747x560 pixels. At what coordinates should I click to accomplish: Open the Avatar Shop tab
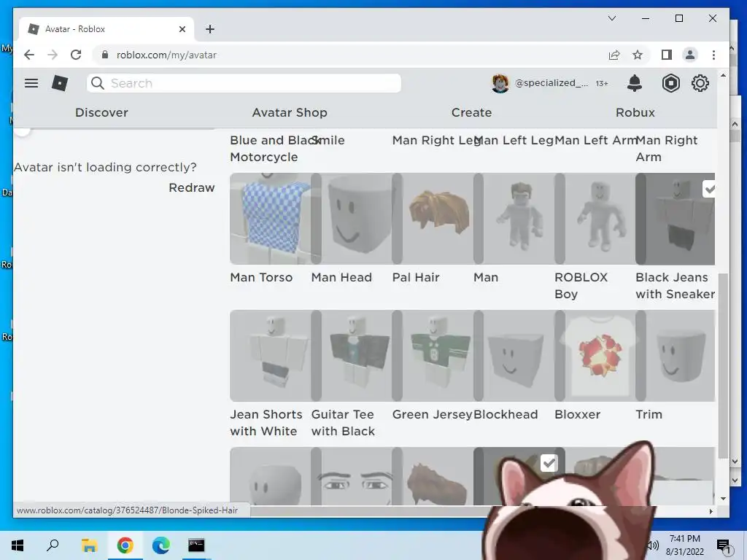[290, 112]
